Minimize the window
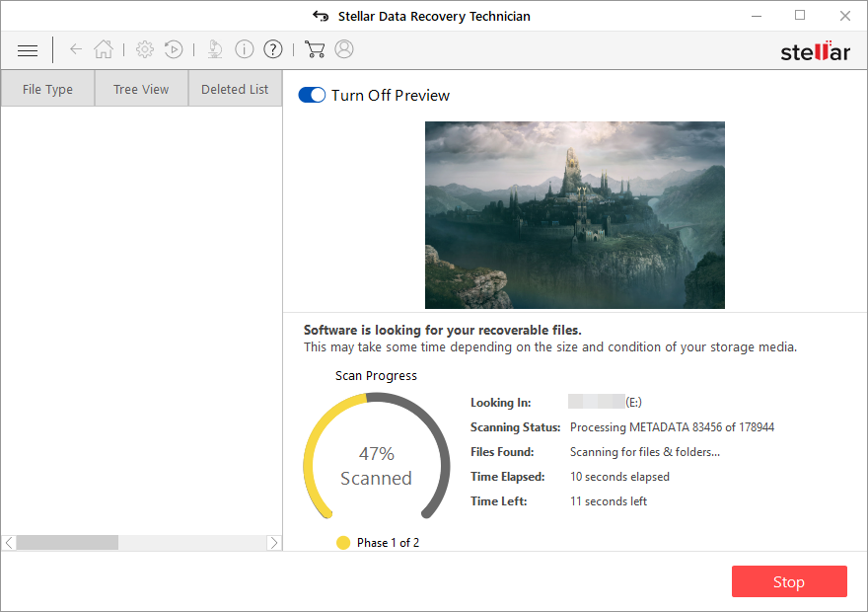Viewport: 868px width, 612px height. (x=757, y=16)
